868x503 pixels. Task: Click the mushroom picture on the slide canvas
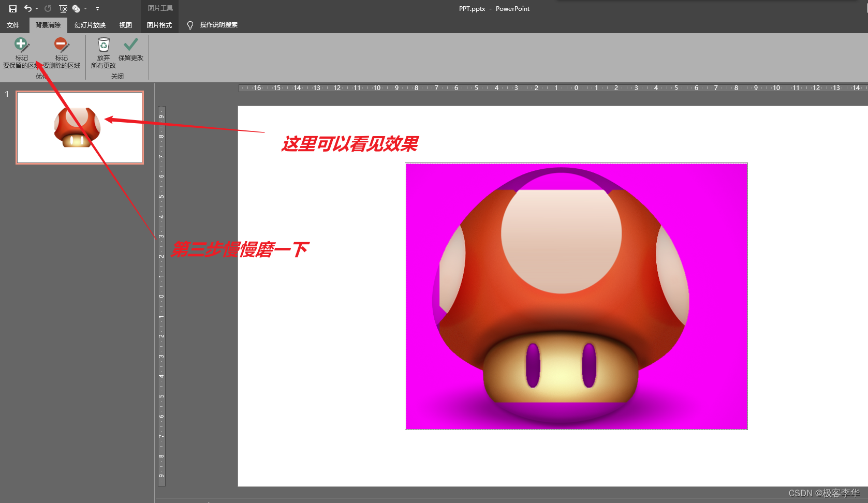576,296
